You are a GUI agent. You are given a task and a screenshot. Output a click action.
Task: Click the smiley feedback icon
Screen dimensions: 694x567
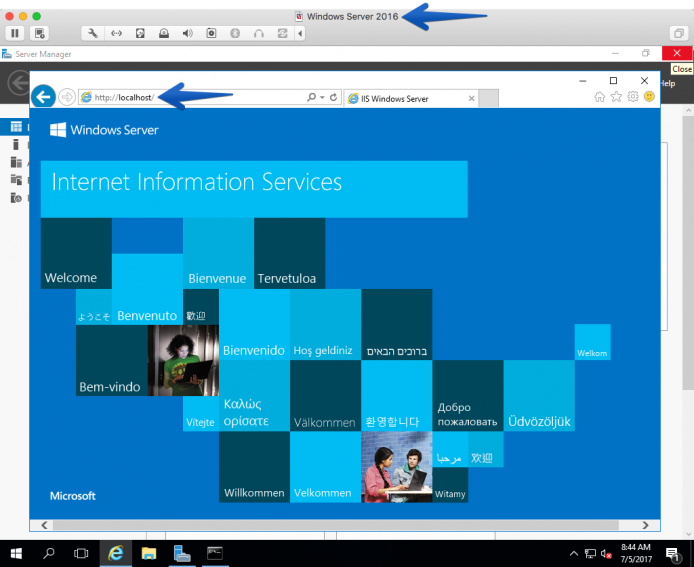[649, 96]
